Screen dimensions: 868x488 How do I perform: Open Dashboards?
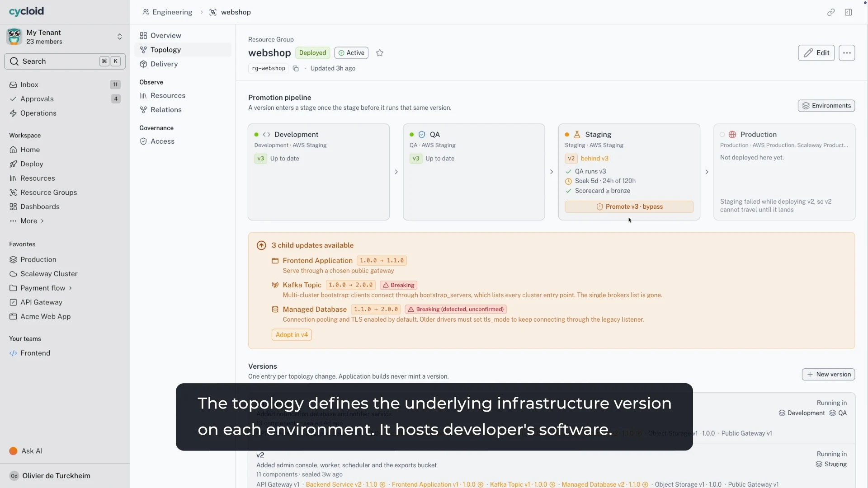pos(65,206)
